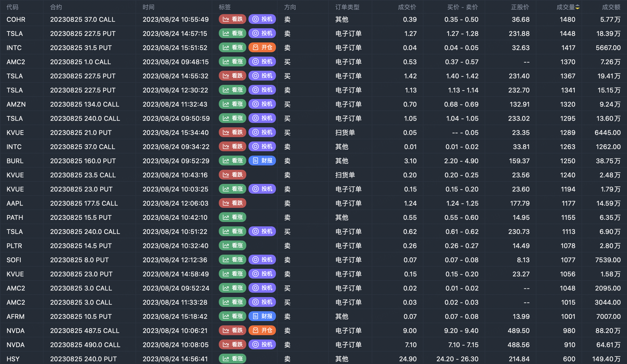627x364 pixels.
Task: Open the PLTR ticker symbol
Action: pyautogui.click(x=14, y=246)
